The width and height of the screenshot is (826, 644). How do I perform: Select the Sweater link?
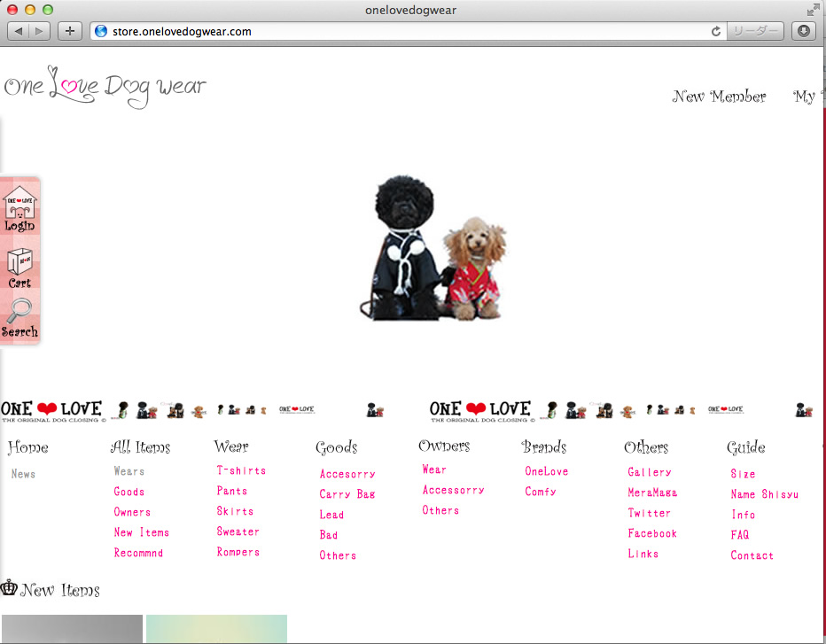coord(238,531)
